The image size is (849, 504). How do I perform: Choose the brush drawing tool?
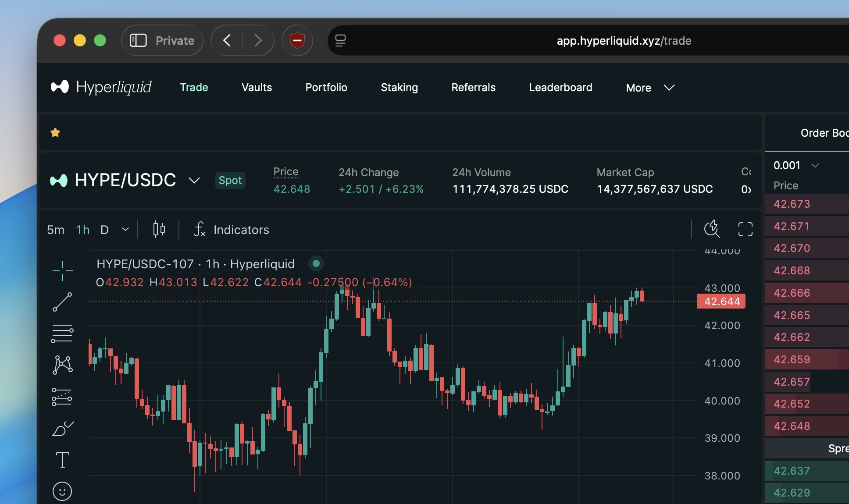[62, 428]
